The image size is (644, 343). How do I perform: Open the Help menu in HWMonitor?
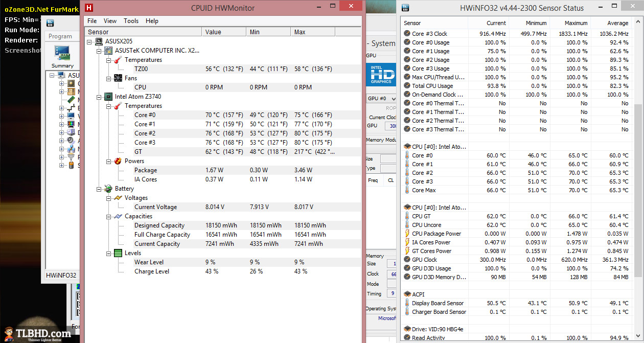(x=152, y=21)
